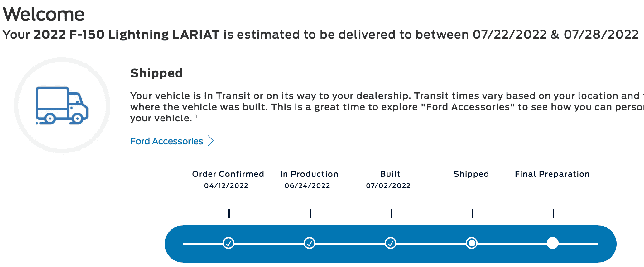Click the chevron next to Ford Accessories
The height and width of the screenshot is (267, 644).
[x=211, y=141]
